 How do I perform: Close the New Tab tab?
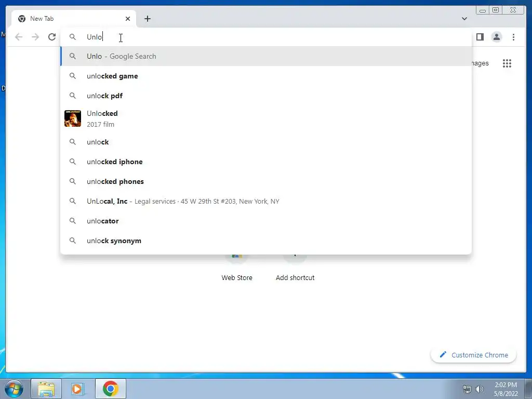[x=128, y=19]
